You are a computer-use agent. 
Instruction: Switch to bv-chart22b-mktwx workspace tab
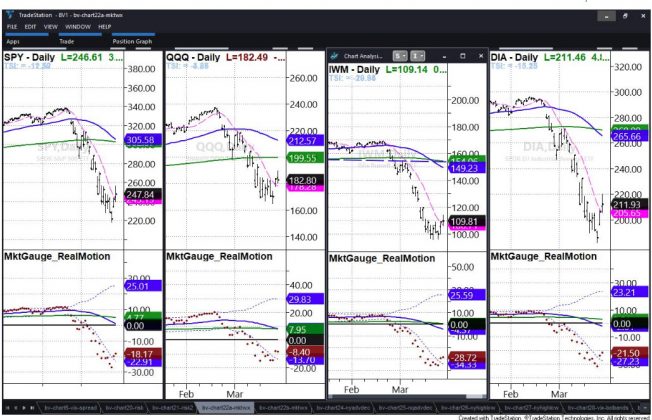(283, 408)
